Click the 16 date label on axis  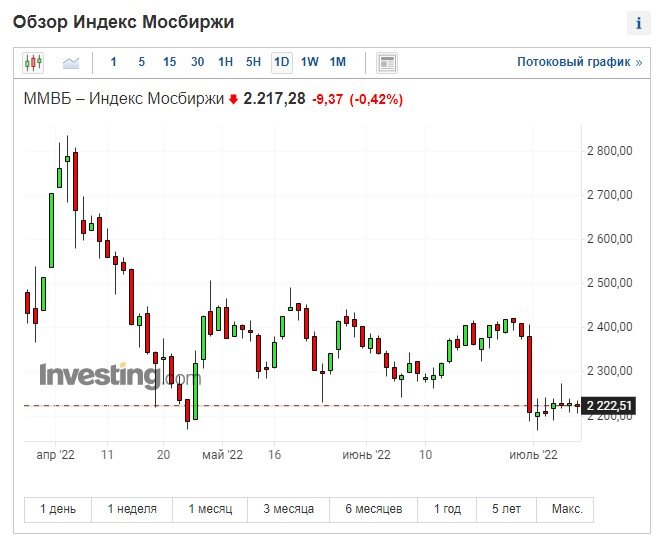274,455
